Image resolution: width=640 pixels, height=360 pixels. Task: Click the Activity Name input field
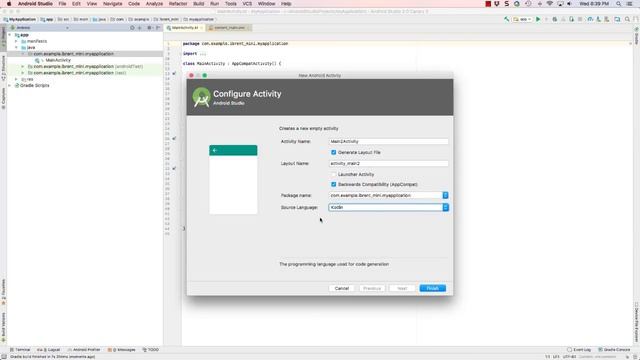(389, 141)
